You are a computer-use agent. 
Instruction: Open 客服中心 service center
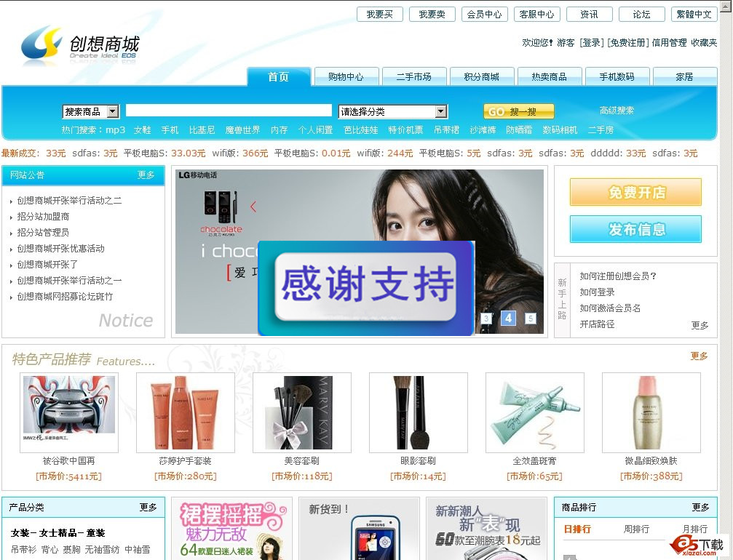[536, 15]
